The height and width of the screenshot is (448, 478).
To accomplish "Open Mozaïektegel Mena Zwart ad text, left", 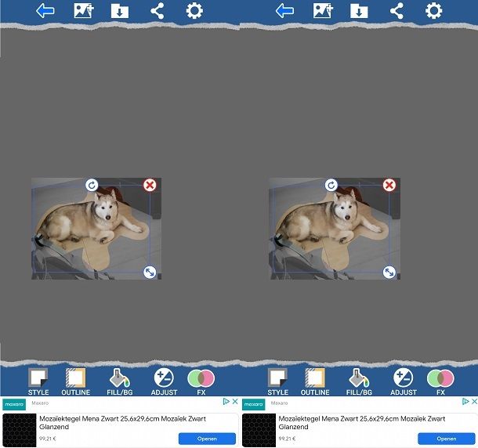I will tap(122, 423).
